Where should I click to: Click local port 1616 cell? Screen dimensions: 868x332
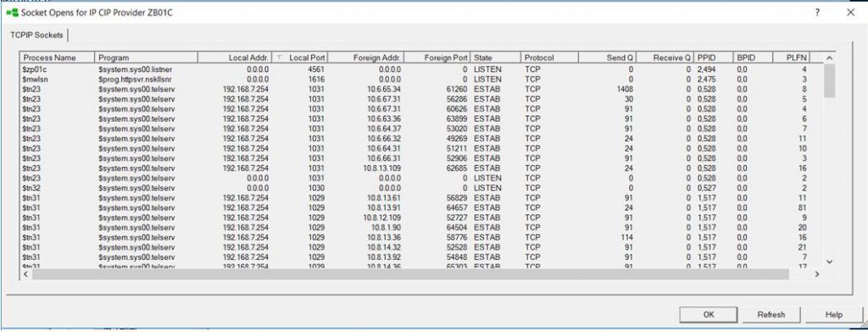[x=315, y=80]
